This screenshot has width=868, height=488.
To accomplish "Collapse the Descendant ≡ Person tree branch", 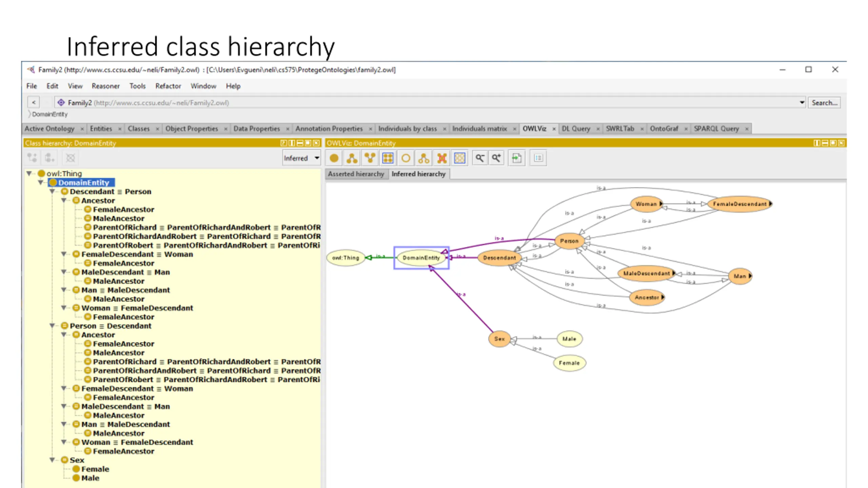I will (53, 191).
